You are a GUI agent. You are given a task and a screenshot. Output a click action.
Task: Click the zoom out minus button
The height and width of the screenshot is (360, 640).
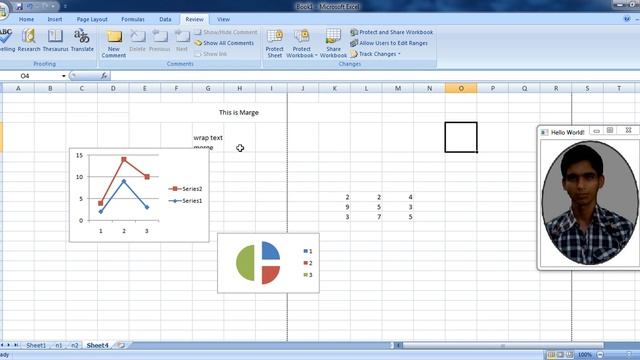(x=600, y=355)
